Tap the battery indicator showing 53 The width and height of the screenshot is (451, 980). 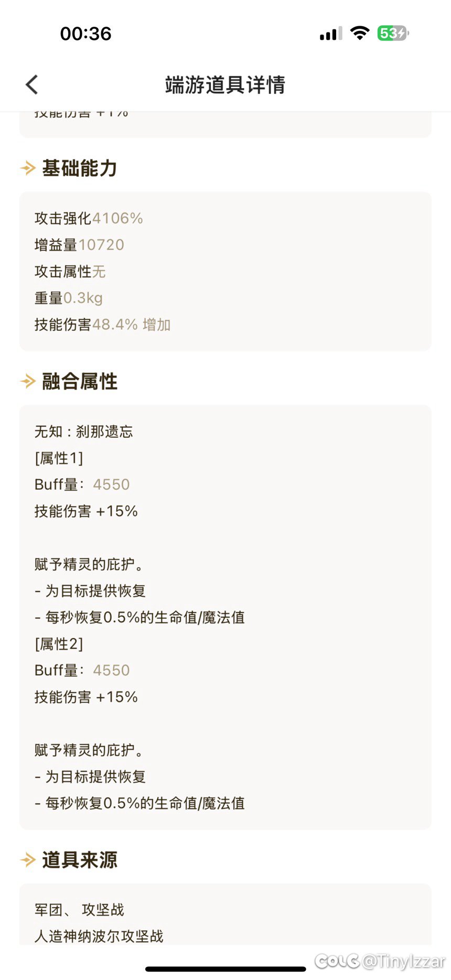(393, 33)
